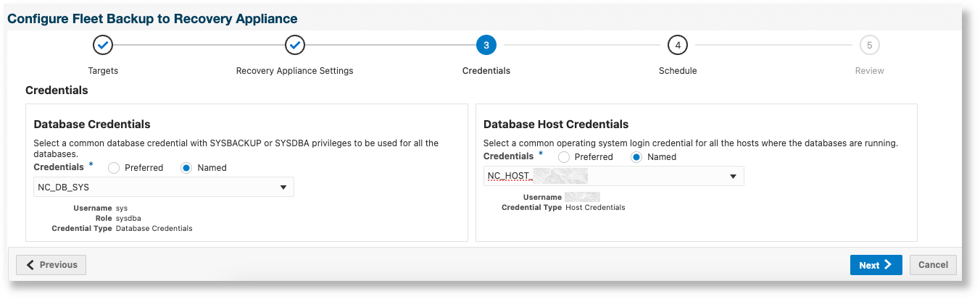Select Preferred for Database Host Credentials
980x299 pixels.
point(563,157)
